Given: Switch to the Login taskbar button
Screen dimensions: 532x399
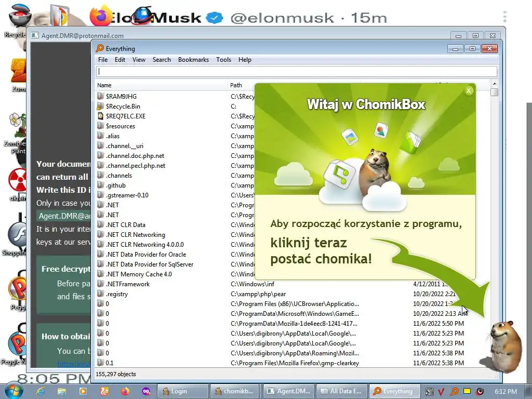Looking at the screenshot, I should 182,391.
